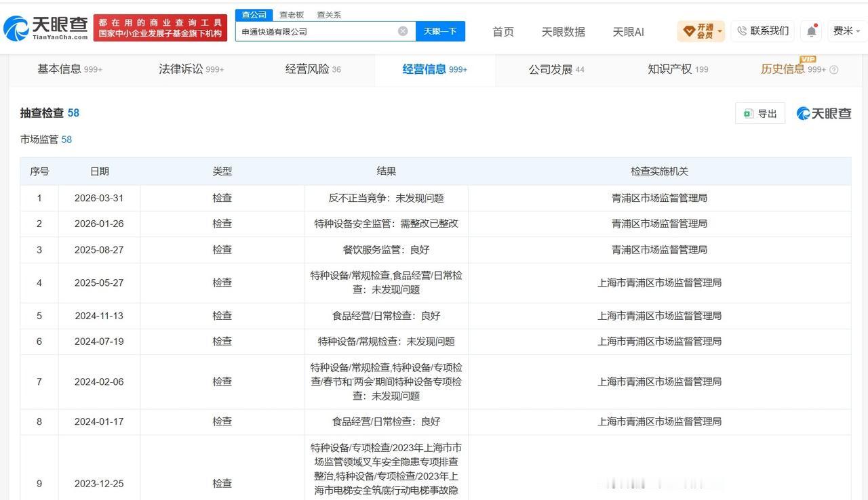Viewport: 868px width, 500px height.
Task: Click the TianYanCha logo at top left
Action: [x=46, y=28]
